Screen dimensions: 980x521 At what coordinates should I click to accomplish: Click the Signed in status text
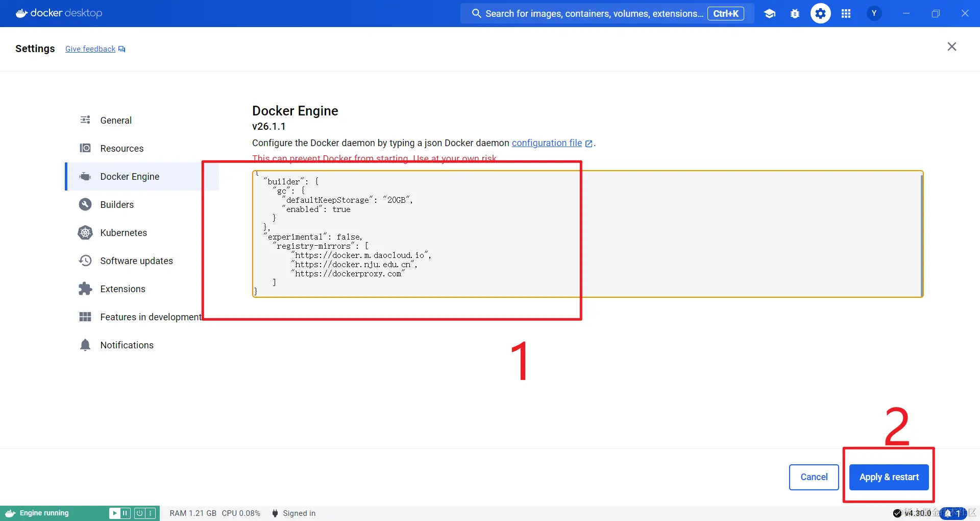point(299,513)
